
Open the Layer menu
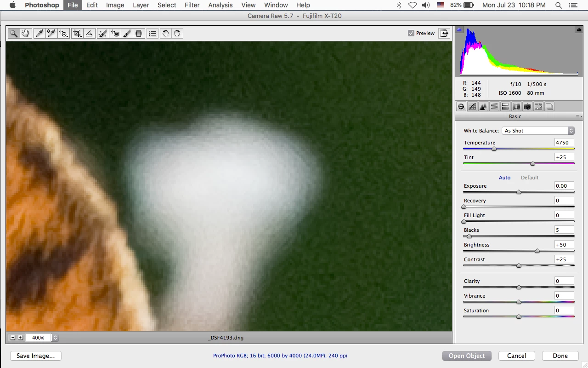click(x=141, y=5)
